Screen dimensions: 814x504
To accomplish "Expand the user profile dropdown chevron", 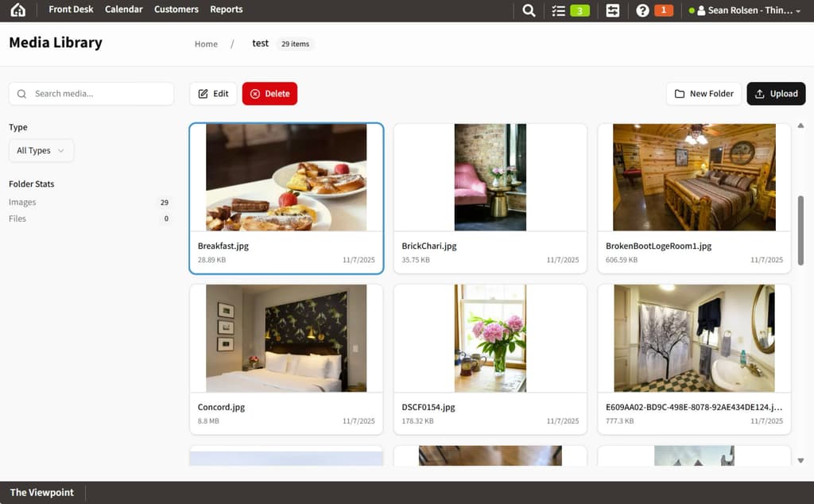I will (797, 10).
